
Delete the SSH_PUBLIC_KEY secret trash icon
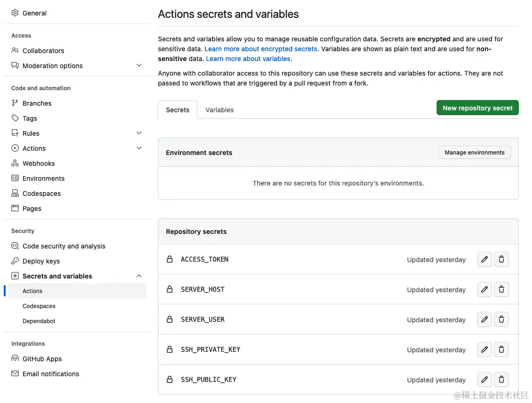point(501,380)
